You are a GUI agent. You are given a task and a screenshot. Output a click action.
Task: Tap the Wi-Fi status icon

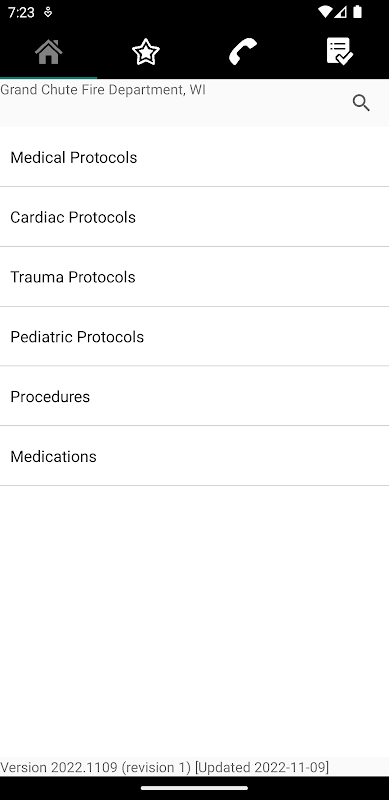point(324,12)
